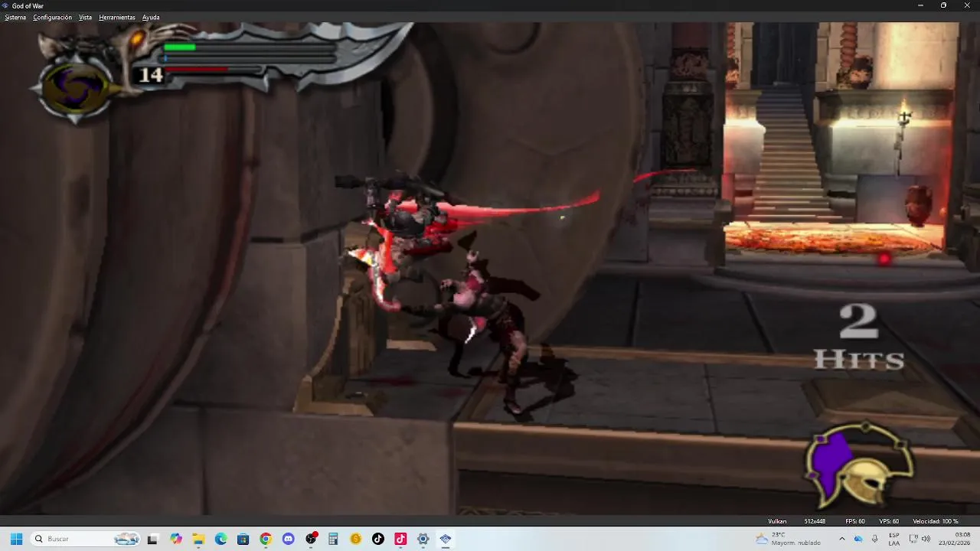
Task: Open the Herramientas menu
Action: 117,17
